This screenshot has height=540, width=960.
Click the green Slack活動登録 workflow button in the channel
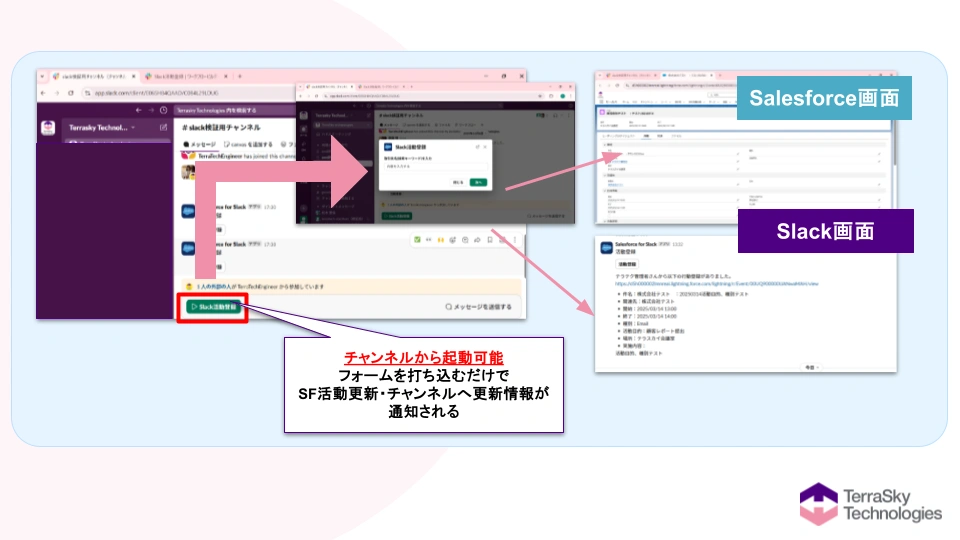[x=213, y=307]
